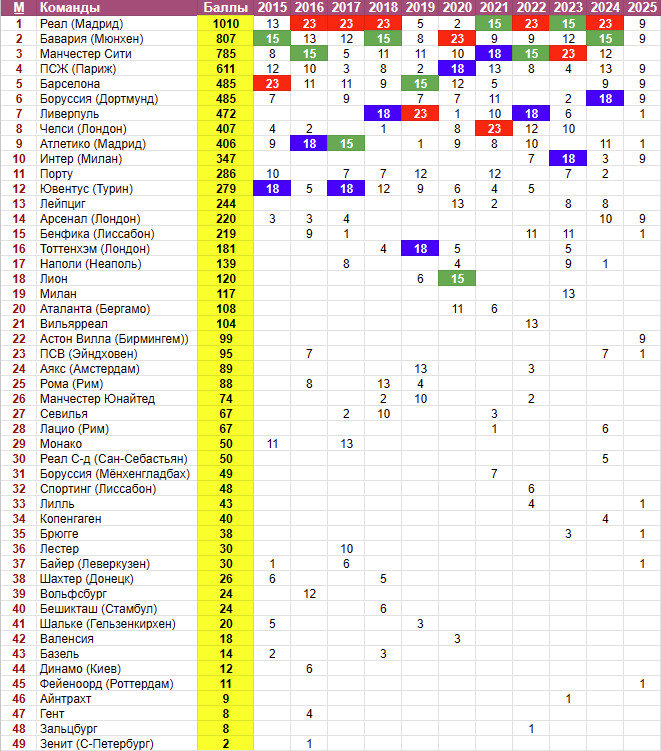Click team 'Аякс (Амстердам)'
661x751 pixels.
[x=90, y=369]
